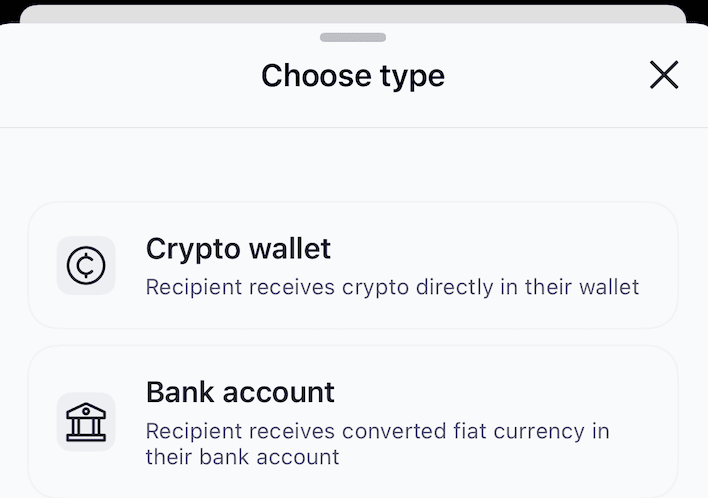This screenshot has width=708, height=498.
Task: Click "their bank account" line of text
Action: 242,458
